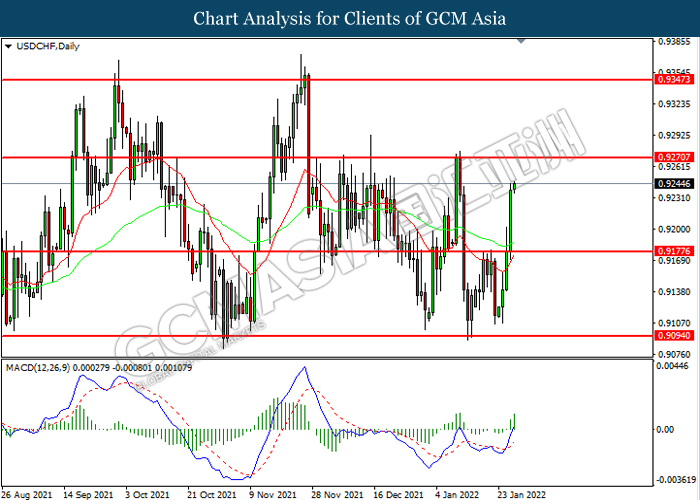Viewport: 700px width, 500px height.
Task: Click the MACD(12,26,9) indicator label
Action: pyautogui.click(x=99, y=368)
